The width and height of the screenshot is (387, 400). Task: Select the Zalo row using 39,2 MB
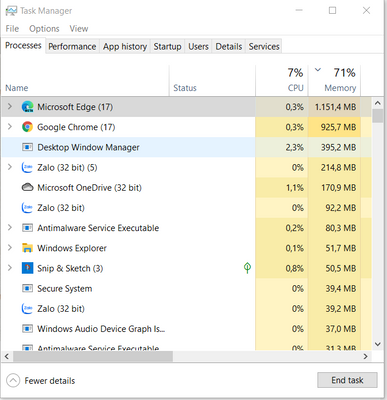186,309
